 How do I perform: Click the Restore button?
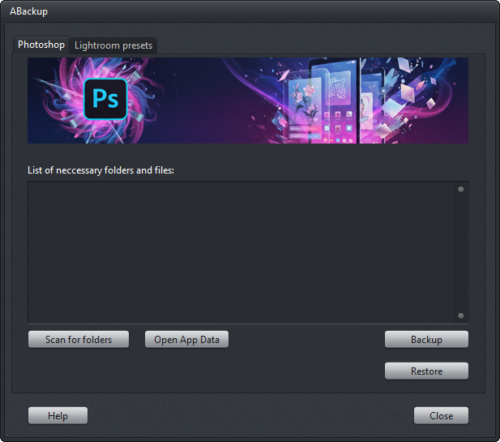point(427,371)
